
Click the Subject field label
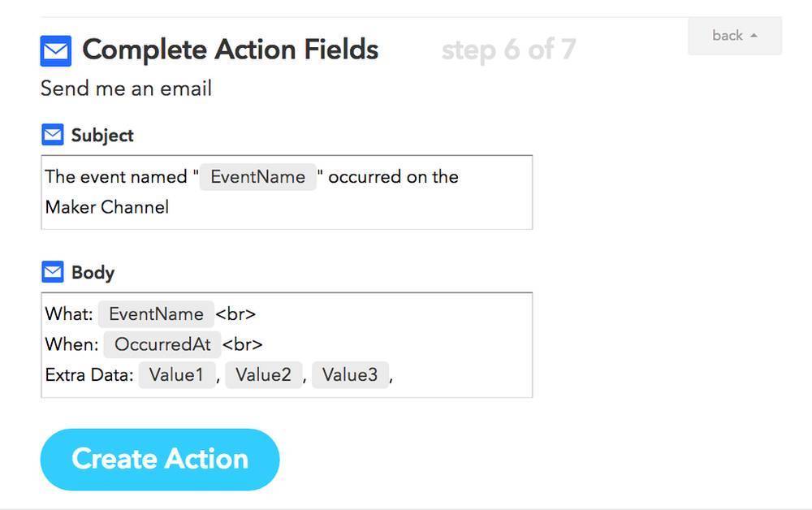102,135
